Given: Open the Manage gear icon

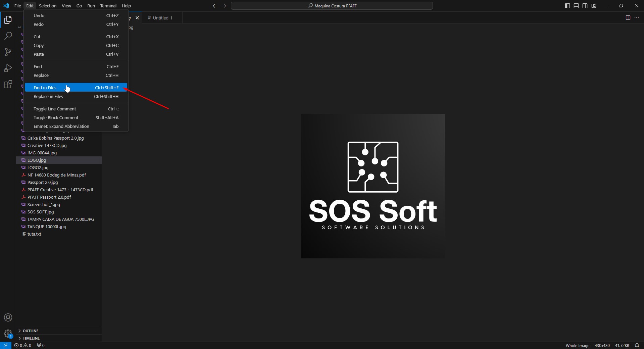Looking at the screenshot, I should pyautogui.click(x=8, y=334).
